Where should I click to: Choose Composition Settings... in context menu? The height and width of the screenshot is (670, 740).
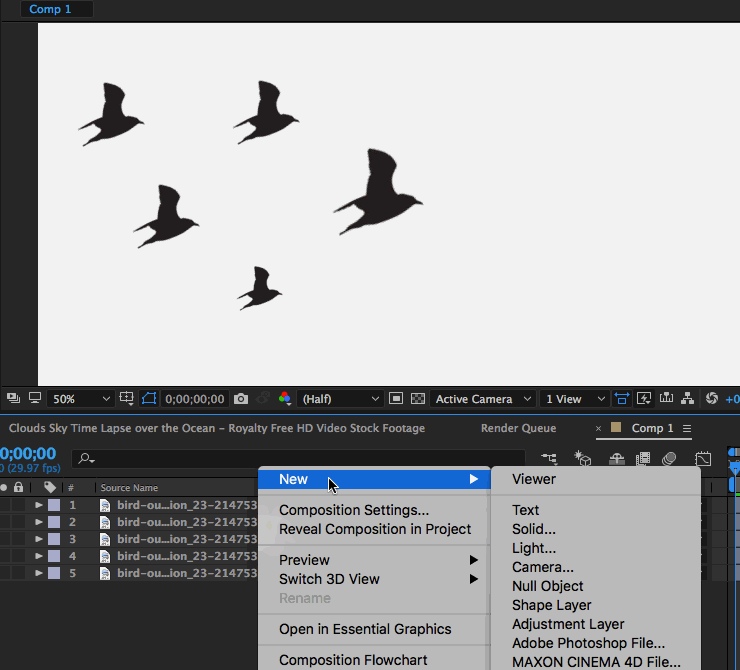pyautogui.click(x=353, y=510)
